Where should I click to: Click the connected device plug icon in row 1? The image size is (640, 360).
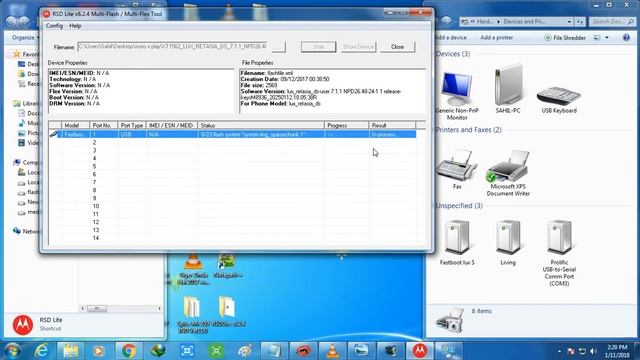point(53,134)
